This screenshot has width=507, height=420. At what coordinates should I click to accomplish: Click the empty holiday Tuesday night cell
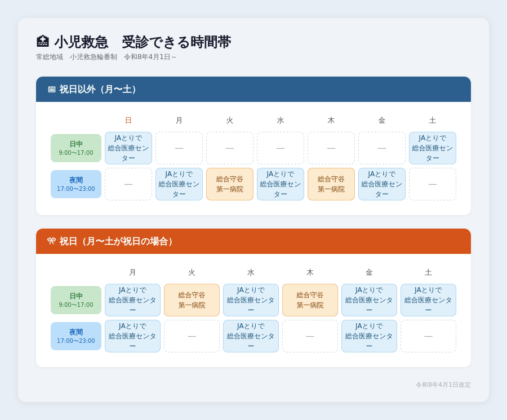pyautogui.click(x=192, y=336)
